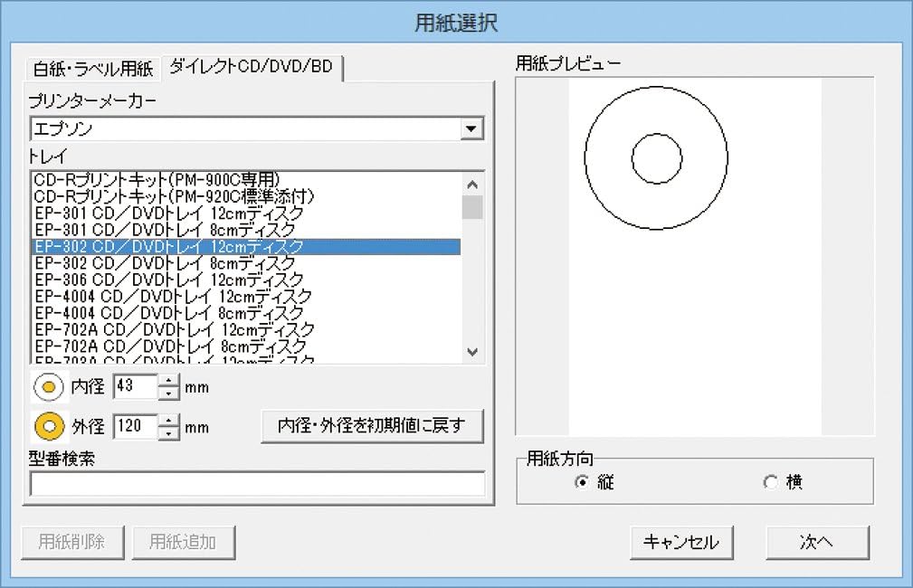Decrease the 内径 value with down arrow
The image size is (913, 588).
coord(169,394)
